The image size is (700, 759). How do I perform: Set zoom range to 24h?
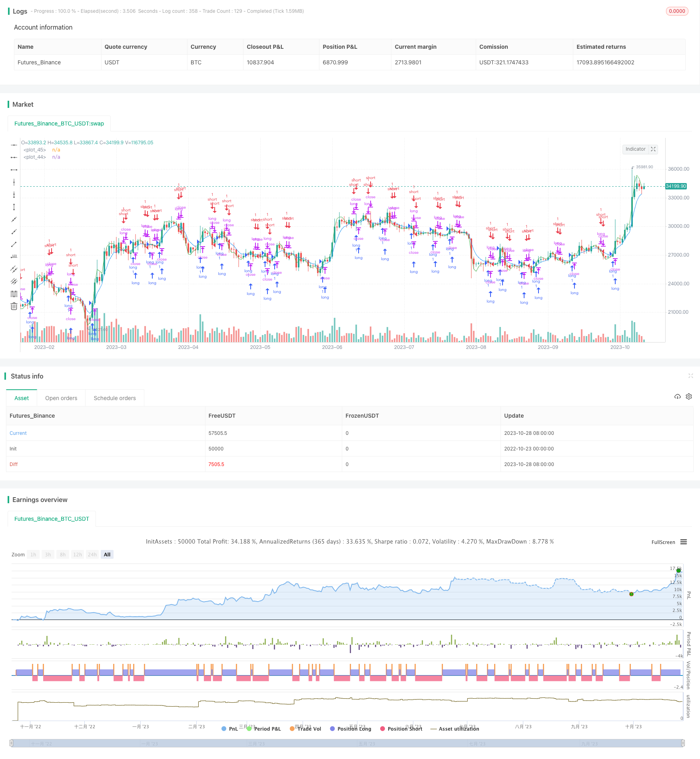click(x=92, y=554)
